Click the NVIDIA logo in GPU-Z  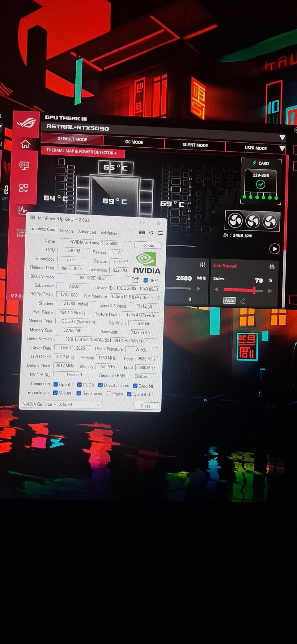[x=146, y=263]
